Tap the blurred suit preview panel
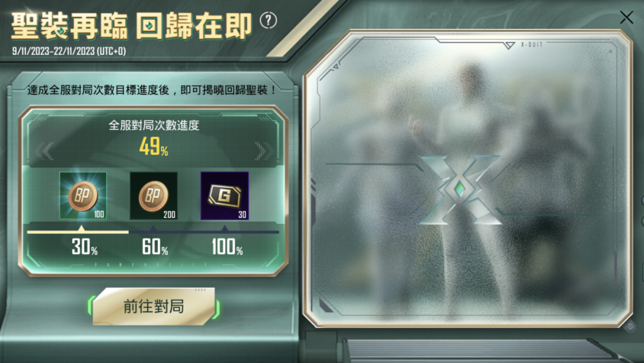 tap(467, 179)
